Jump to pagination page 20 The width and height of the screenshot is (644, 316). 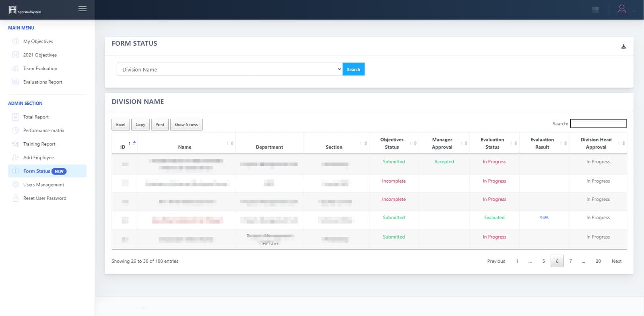(x=598, y=261)
